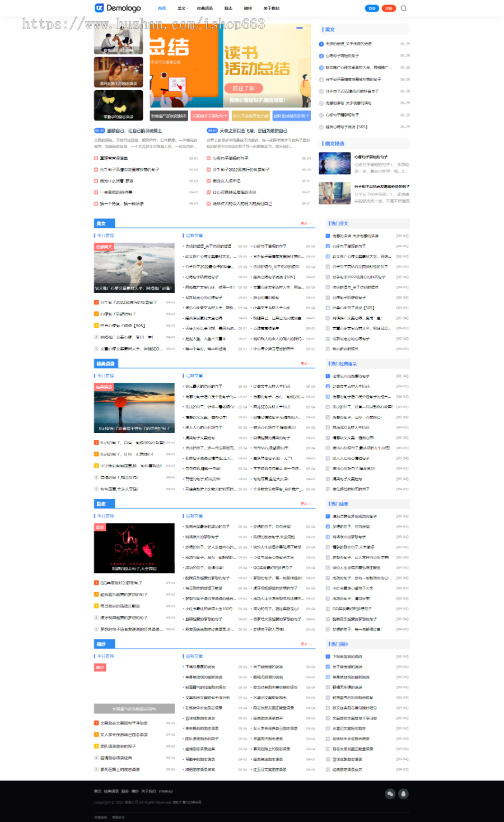Click the Demologo site logo
This screenshot has width=504, height=822.
118,8
